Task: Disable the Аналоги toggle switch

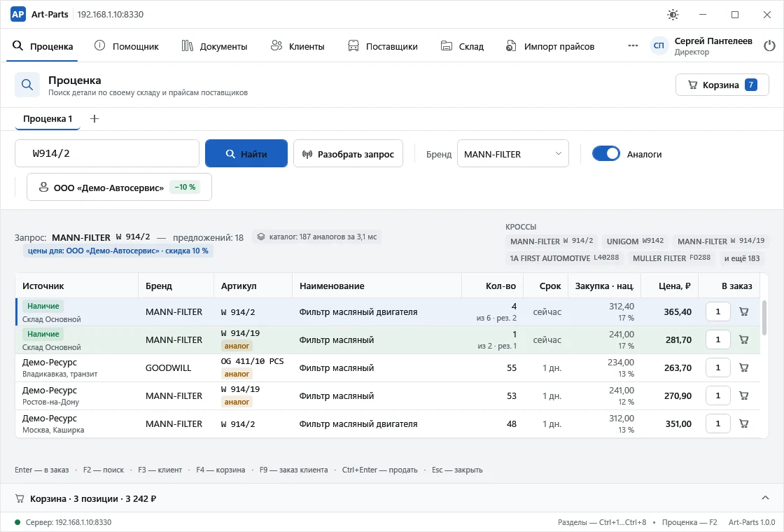Action: coord(606,153)
